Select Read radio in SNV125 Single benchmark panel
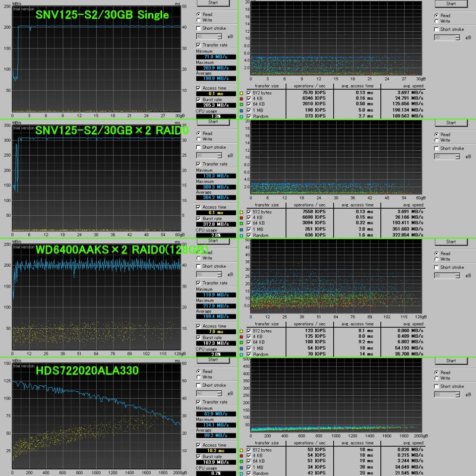476x476 pixels. point(198,14)
